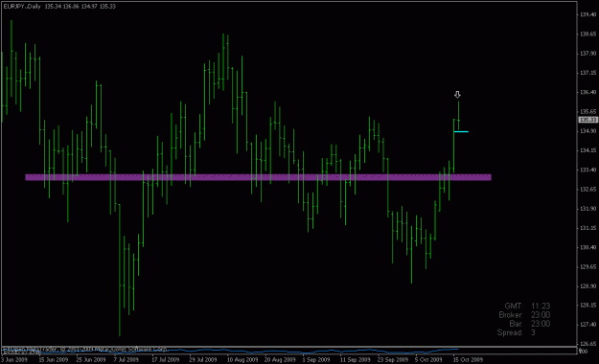Click the 20 Aug 2009 date label
The image size is (599, 364).
(280, 360)
